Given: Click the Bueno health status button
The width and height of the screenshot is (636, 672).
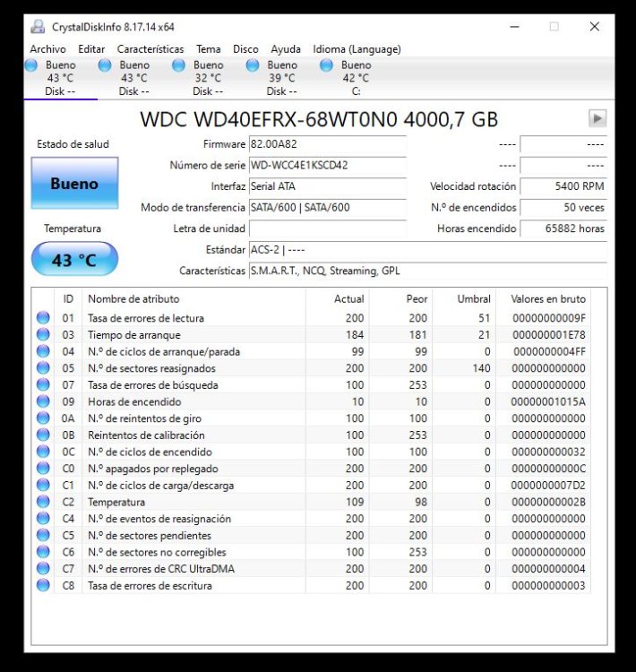Looking at the screenshot, I should [x=74, y=183].
